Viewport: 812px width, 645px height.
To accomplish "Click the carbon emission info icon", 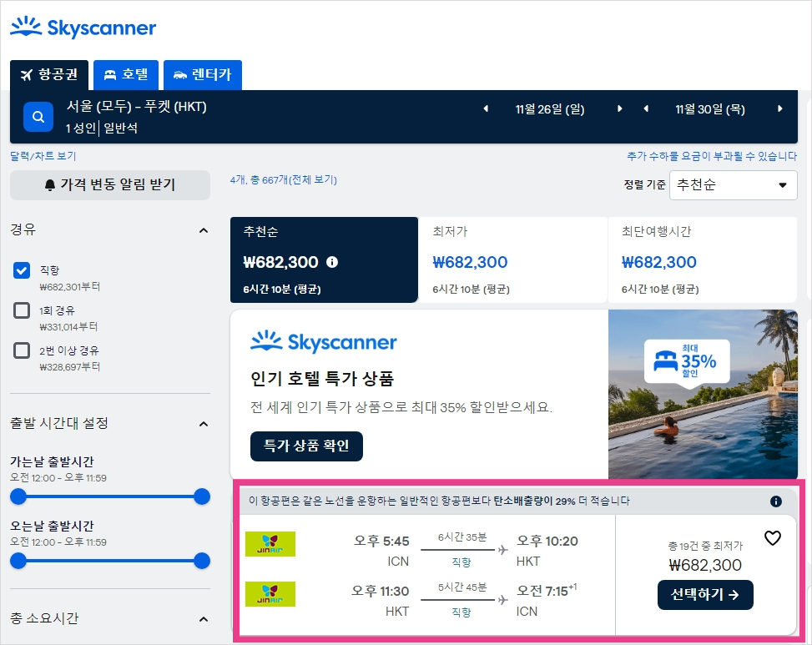I will 776,501.
